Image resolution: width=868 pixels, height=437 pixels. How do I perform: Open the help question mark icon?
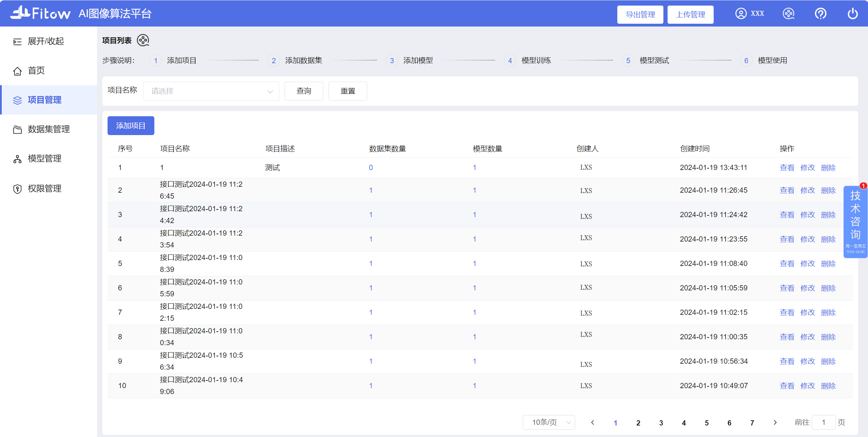(x=821, y=14)
